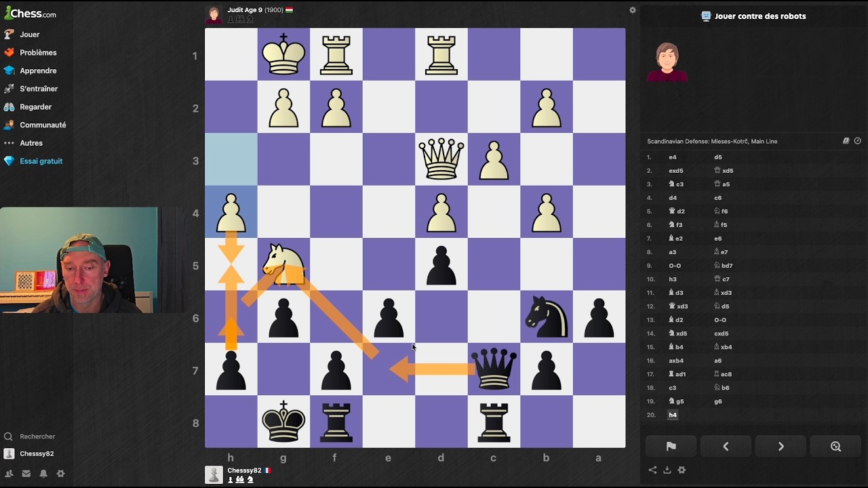868x488 pixels.
Task: Click the white rook on d1
Action: point(441,54)
